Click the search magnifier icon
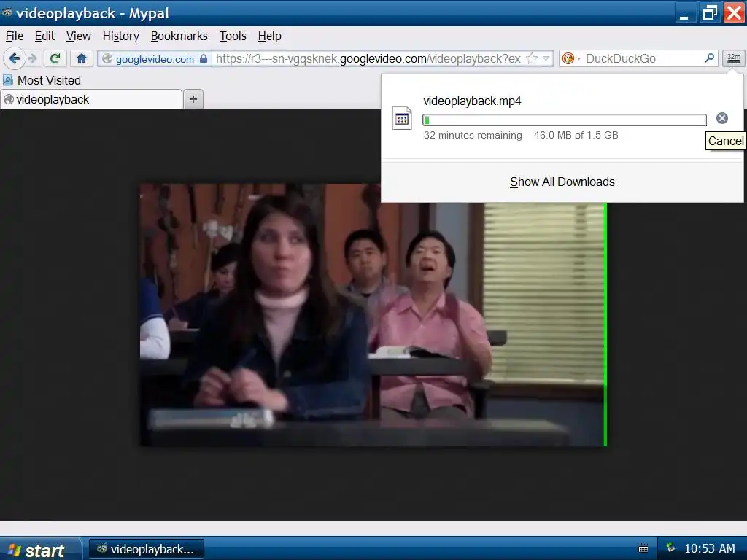Image resolution: width=747 pixels, height=560 pixels. pyautogui.click(x=709, y=58)
